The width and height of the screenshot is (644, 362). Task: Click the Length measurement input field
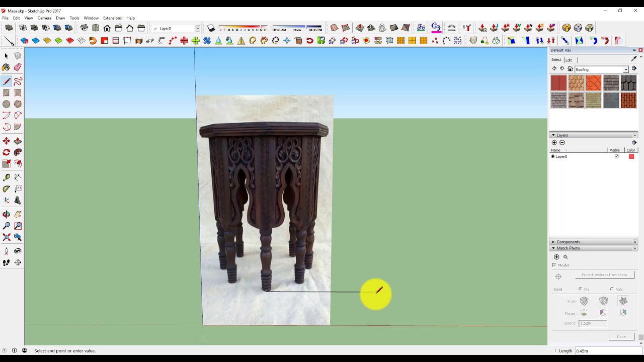coord(606,351)
